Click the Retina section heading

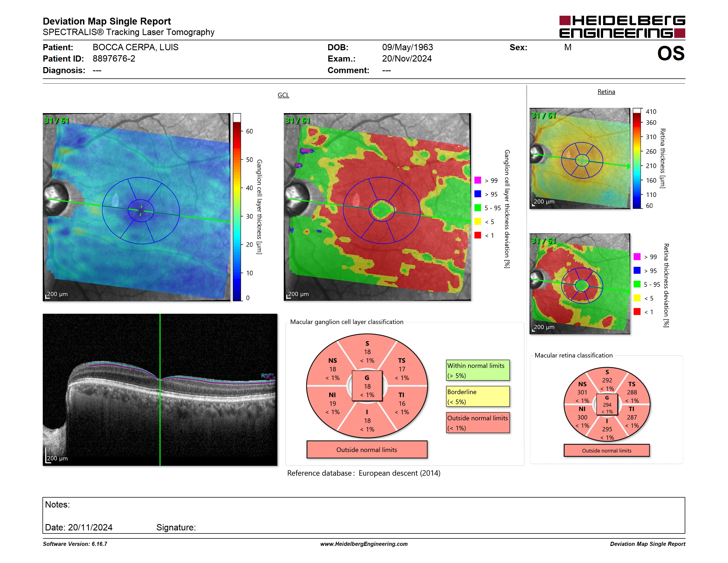pos(606,92)
